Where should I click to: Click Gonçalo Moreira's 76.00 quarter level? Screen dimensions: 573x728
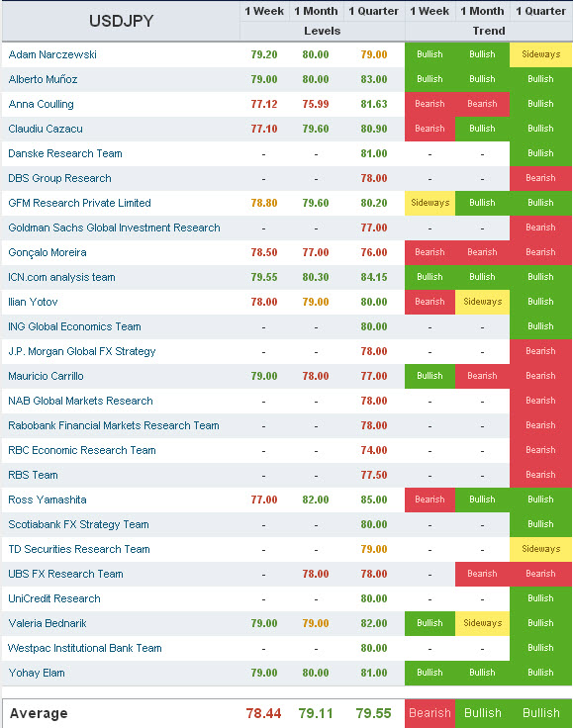374,252
